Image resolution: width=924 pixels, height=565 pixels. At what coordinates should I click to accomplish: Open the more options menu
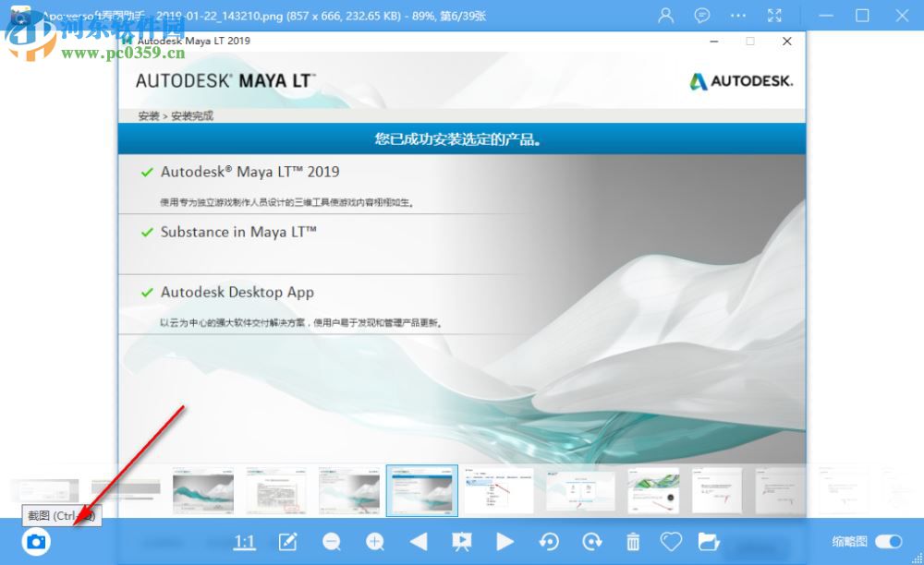coord(738,16)
